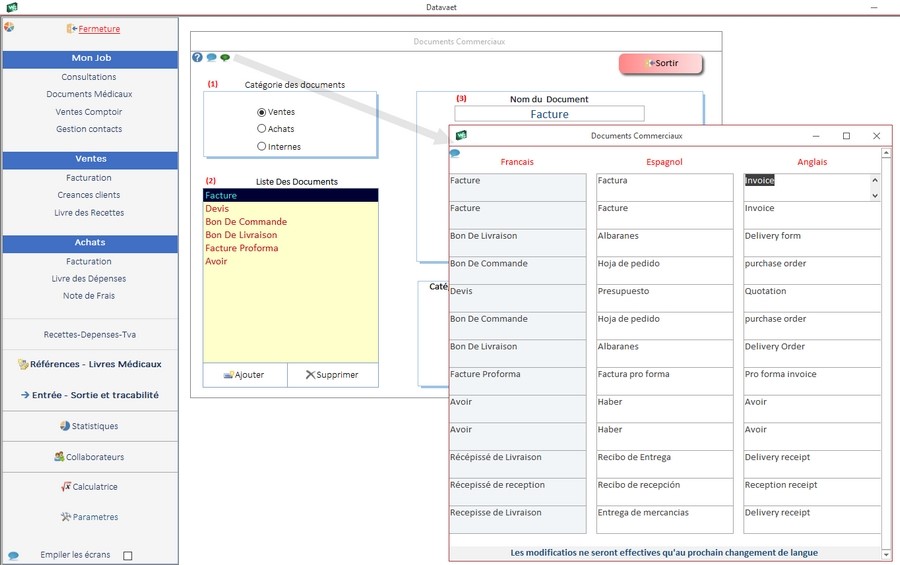
Task: Click the Supprimer button
Action: pyautogui.click(x=333, y=375)
